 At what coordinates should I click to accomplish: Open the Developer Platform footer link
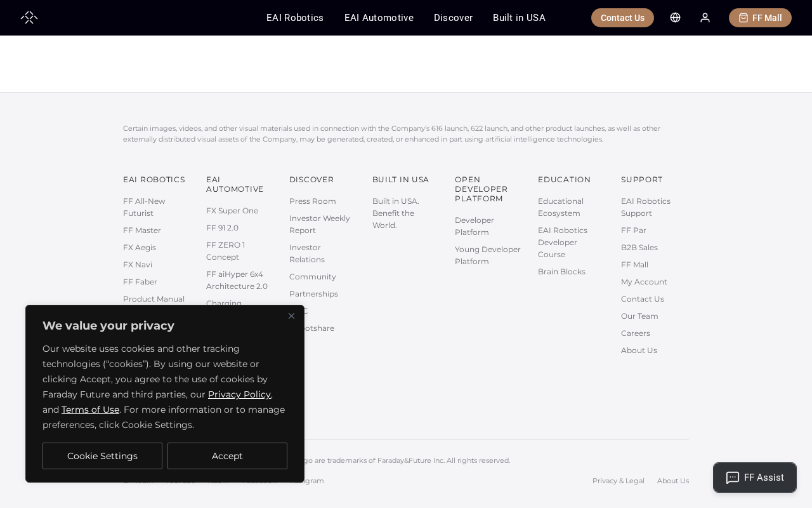pos(475,226)
